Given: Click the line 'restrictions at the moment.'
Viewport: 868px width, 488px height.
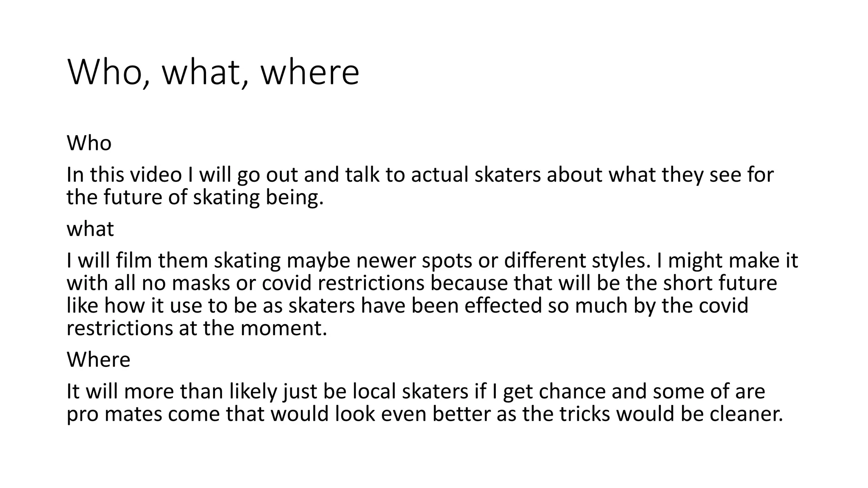Looking at the screenshot, I should [x=197, y=328].
